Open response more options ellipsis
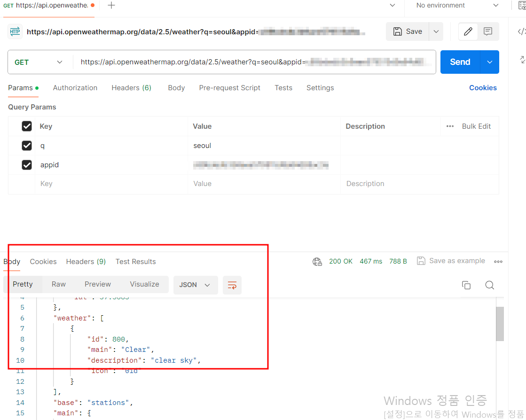This screenshot has width=526, height=420. click(x=498, y=262)
